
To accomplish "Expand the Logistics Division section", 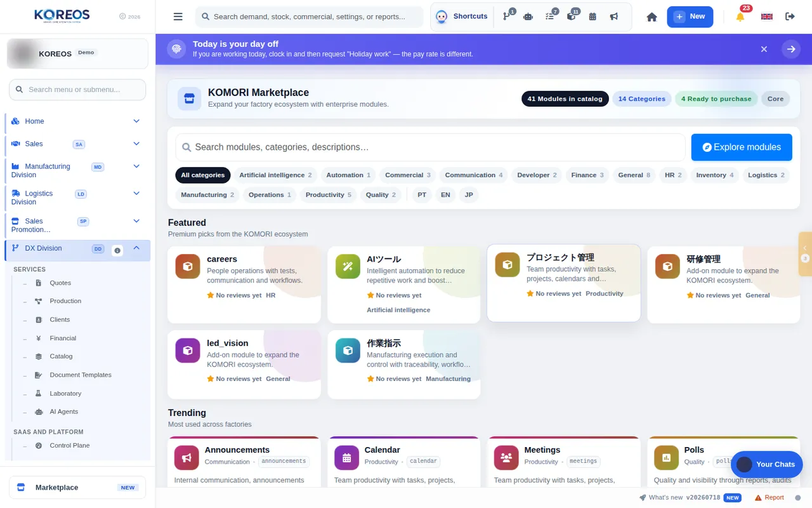I will click(x=78, y=197).
